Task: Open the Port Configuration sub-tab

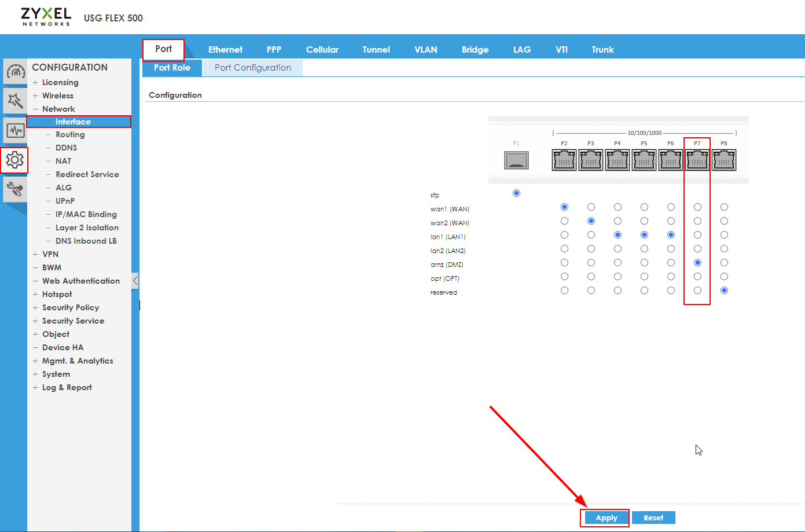Action: tap(253, 68)
